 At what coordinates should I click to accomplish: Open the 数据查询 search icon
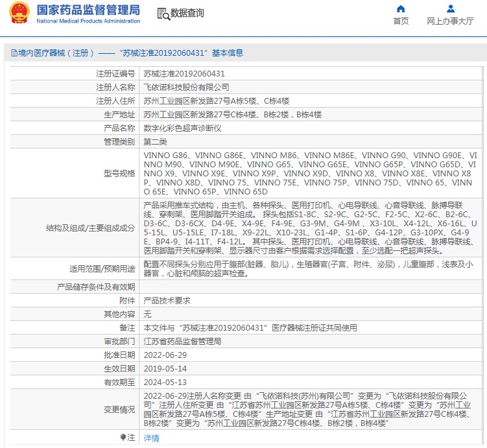163,14
